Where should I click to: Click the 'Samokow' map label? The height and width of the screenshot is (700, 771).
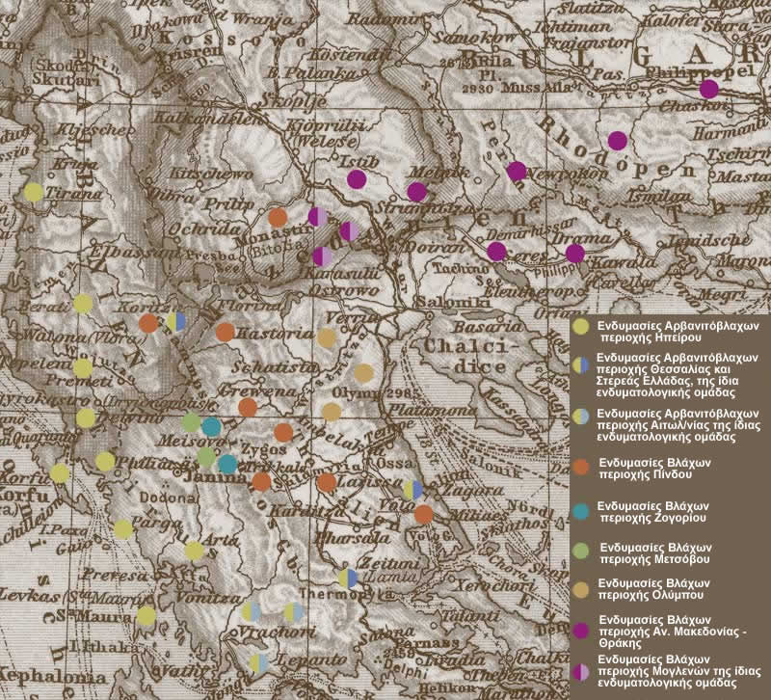[474, 37]
